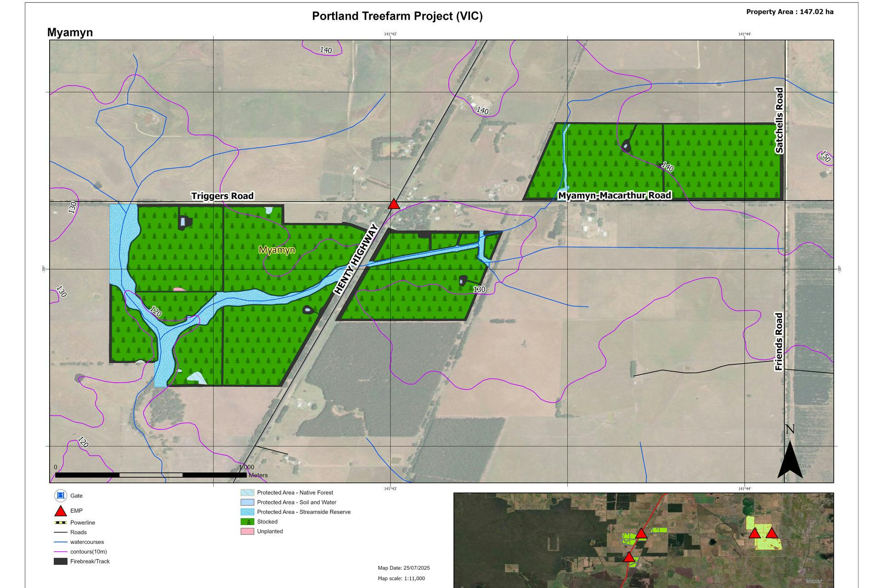Viewport: 882px width, 588px height.
Task: Select the green Stocked legend swatch
Action: [247, 522]
